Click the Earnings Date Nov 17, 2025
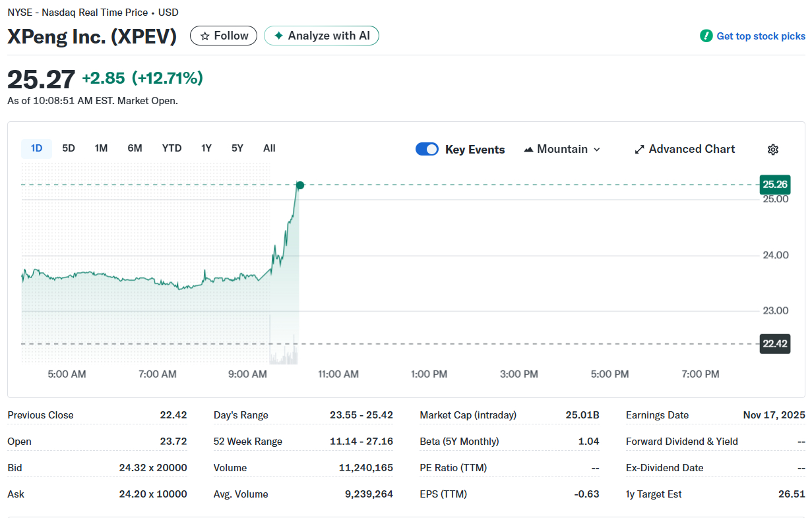Screen dimensions: 812x518 pos(774,415)
